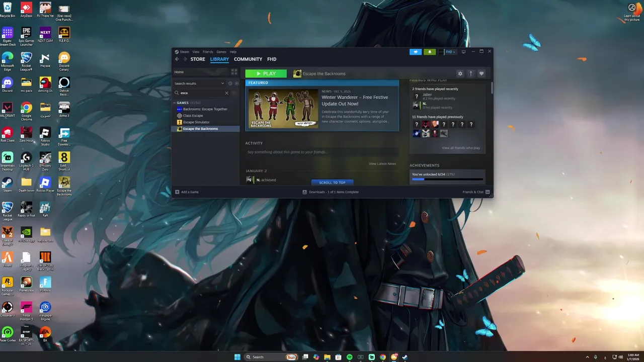Open the advanced filter icon beside search
This screenshot has height=362, width=644.
pyautogui.click(x=234, y=93)
